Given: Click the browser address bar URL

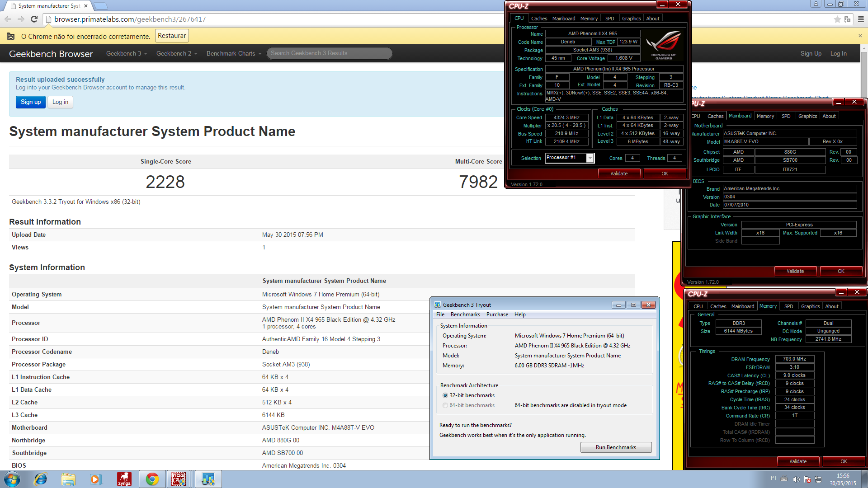Looking at the screenshot, I should click(x=130, y=19).
